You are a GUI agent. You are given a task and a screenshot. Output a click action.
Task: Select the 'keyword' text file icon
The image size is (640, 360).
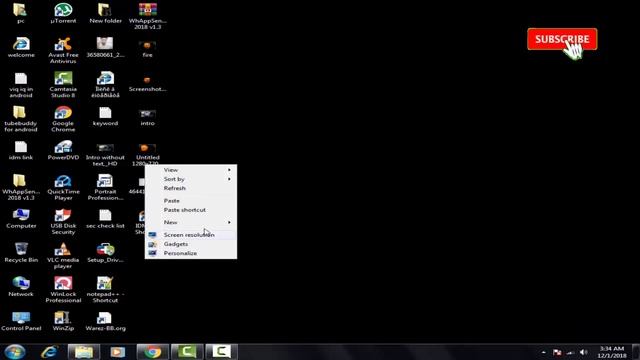coord(105,116)
